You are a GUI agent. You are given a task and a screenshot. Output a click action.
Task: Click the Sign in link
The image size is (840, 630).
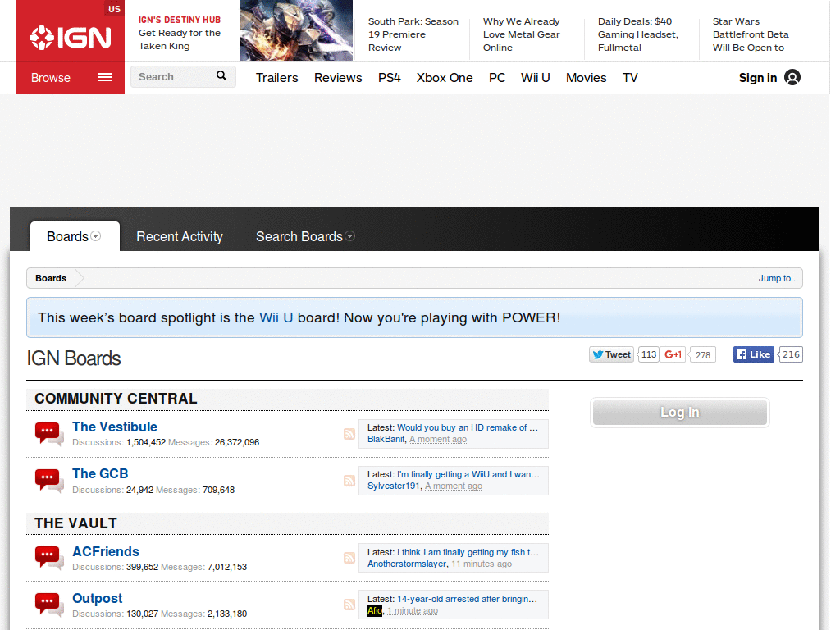(x=757, y=78)
